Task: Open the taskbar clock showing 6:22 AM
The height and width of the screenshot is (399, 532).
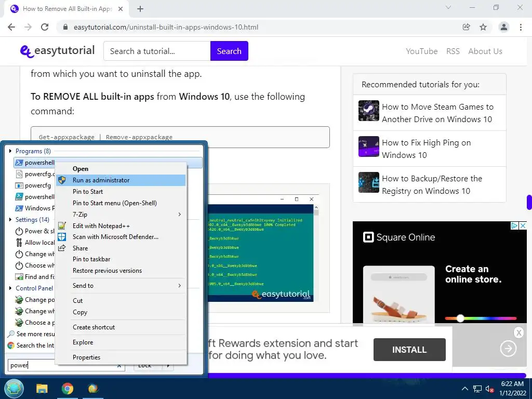Action: tap(512, 389)
